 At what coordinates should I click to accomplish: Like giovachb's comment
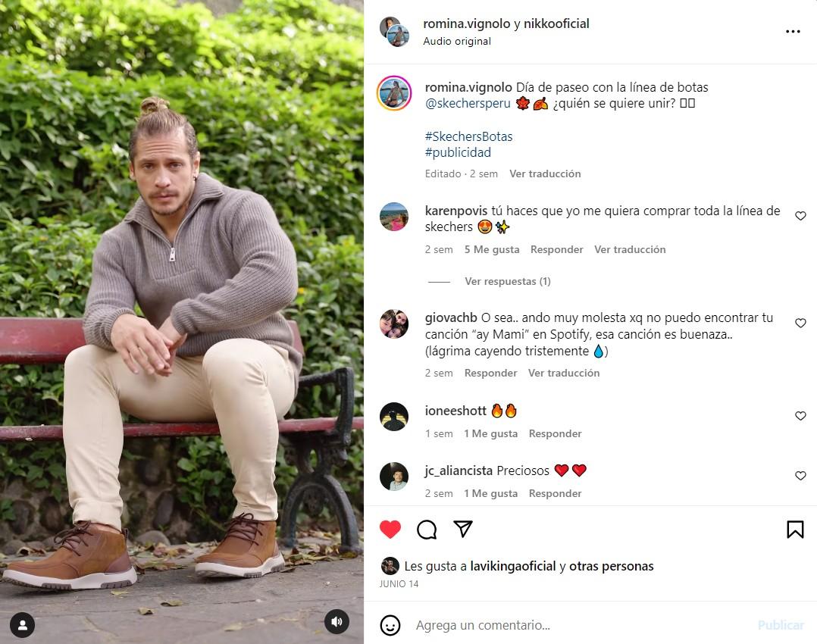pyautogui.click(x=800, y=323)
